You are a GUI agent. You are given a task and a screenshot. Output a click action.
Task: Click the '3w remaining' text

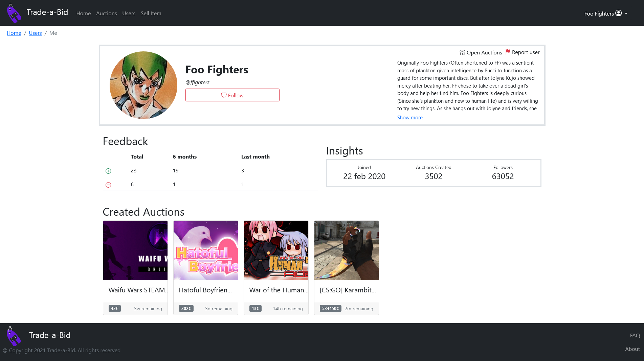148,309
